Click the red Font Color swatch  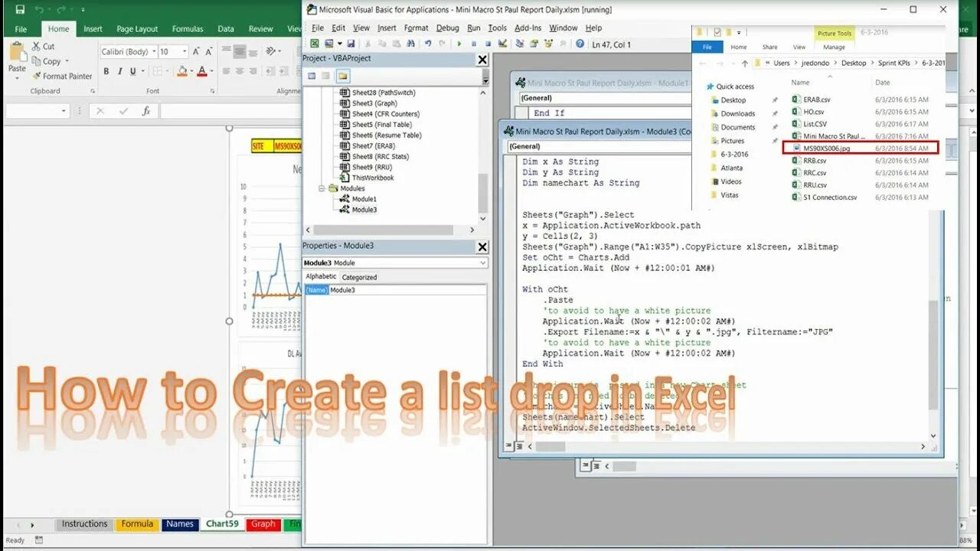click(201, 71)
